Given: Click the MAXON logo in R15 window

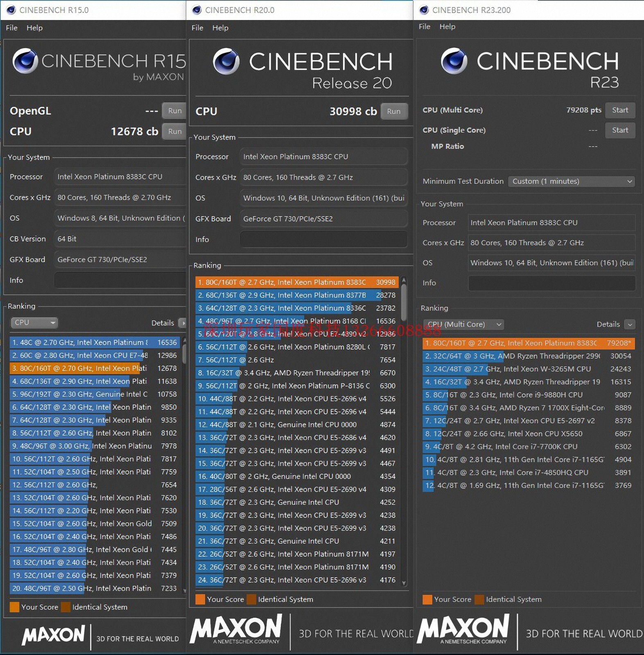Looking at the screenshot, I should 54,635.
